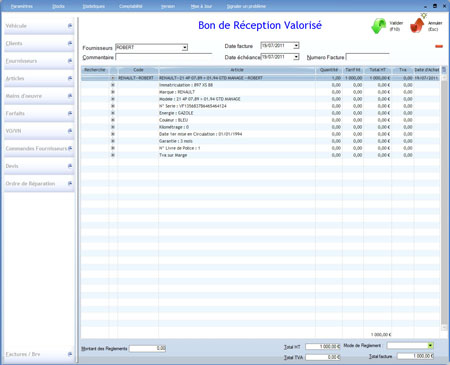Click the Total facture field
Screen dimensions: 450x365
tap(416, 356)
